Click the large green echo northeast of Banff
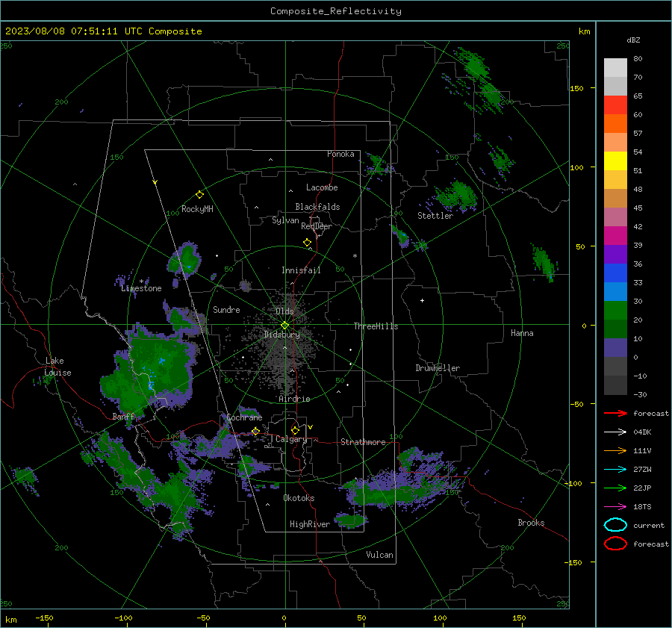672x628 pixels. [149, 373]
